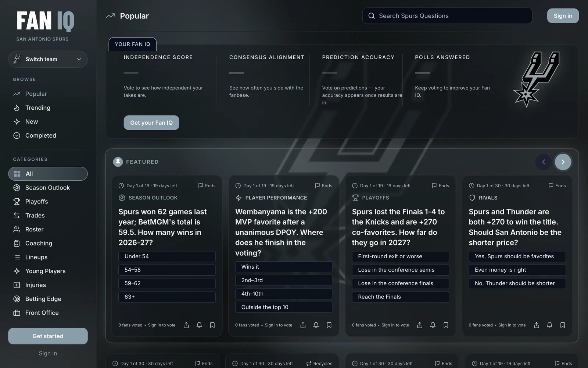Screen dimensions: 588x368
Task: Open the Your Fan IQ tab
Action: 133,44
